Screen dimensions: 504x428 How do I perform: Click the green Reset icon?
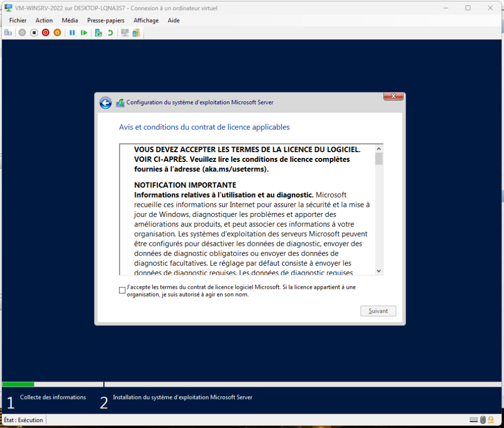point(84,32)
